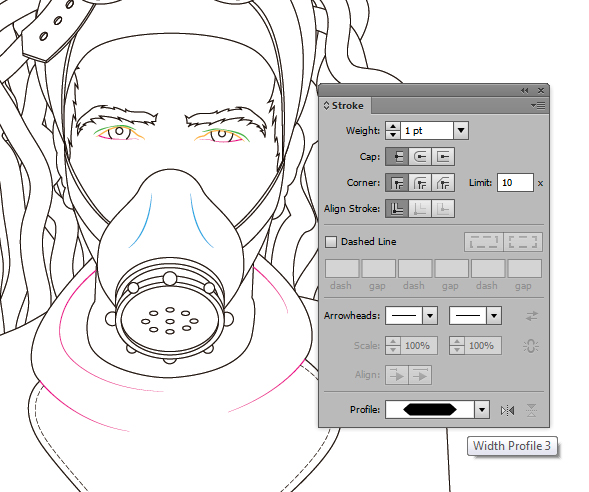589x492 pixels.
Task: Open the Stroke panel options menu
Action: point(538,106)
